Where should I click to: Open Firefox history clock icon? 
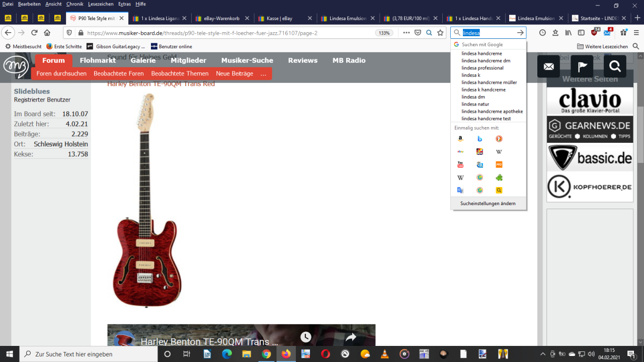click(542, 33)
